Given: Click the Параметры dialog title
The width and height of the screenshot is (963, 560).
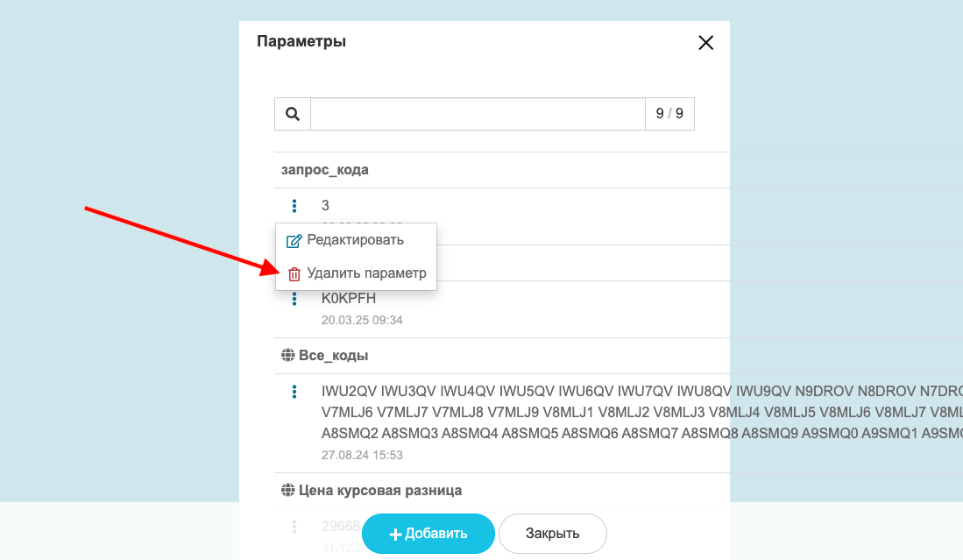Looking at the screenshot, I should tap(301, 41).
